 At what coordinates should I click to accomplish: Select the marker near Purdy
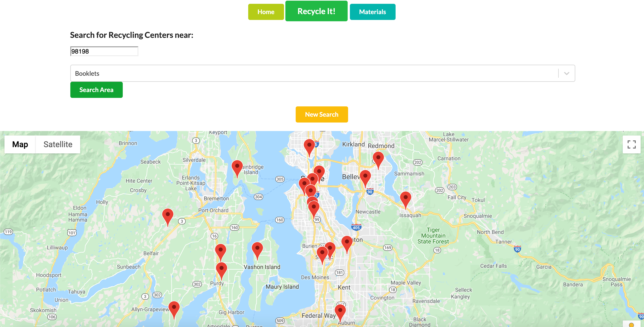221,268
